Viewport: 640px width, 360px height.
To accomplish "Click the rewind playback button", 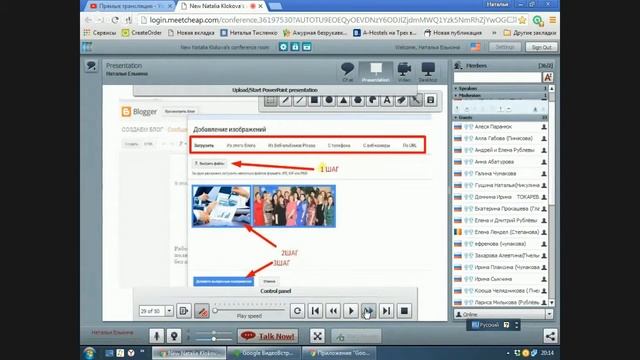I will (333, 311).
